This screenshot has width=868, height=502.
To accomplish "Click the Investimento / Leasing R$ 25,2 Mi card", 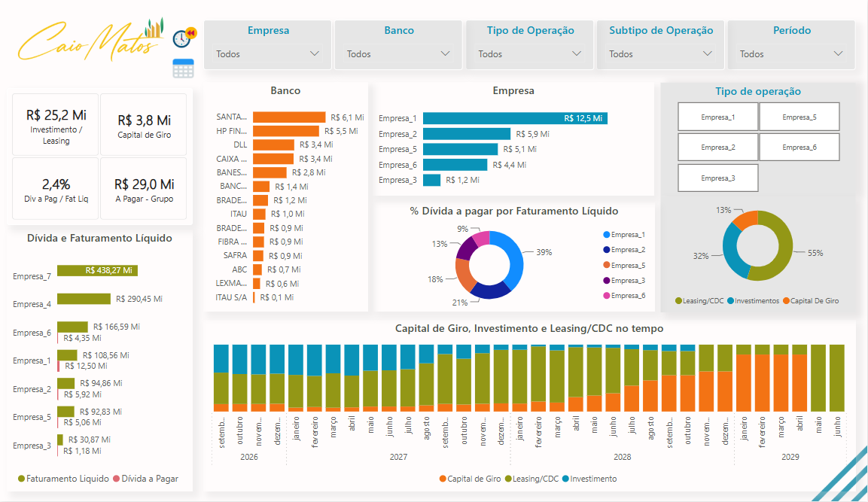I will pyautogui.click(x=56, y=124).
